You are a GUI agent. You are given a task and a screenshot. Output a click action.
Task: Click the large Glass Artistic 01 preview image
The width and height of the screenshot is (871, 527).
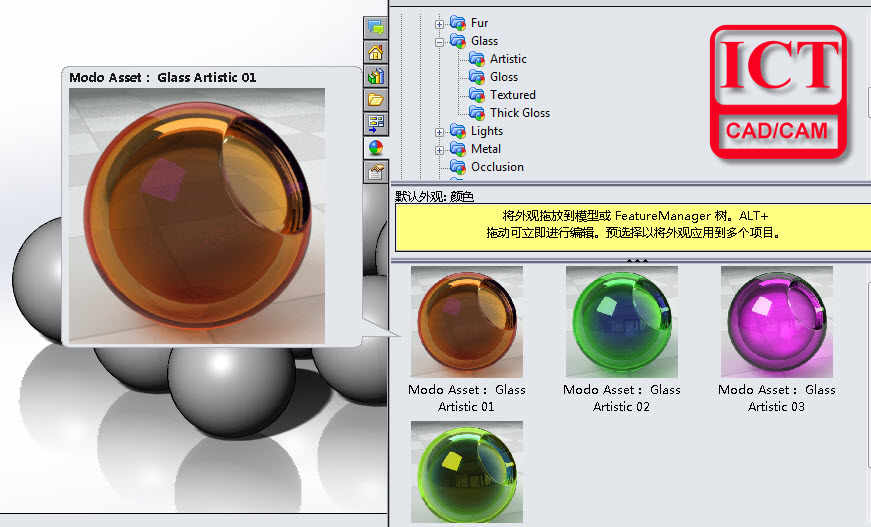[197, 216]
